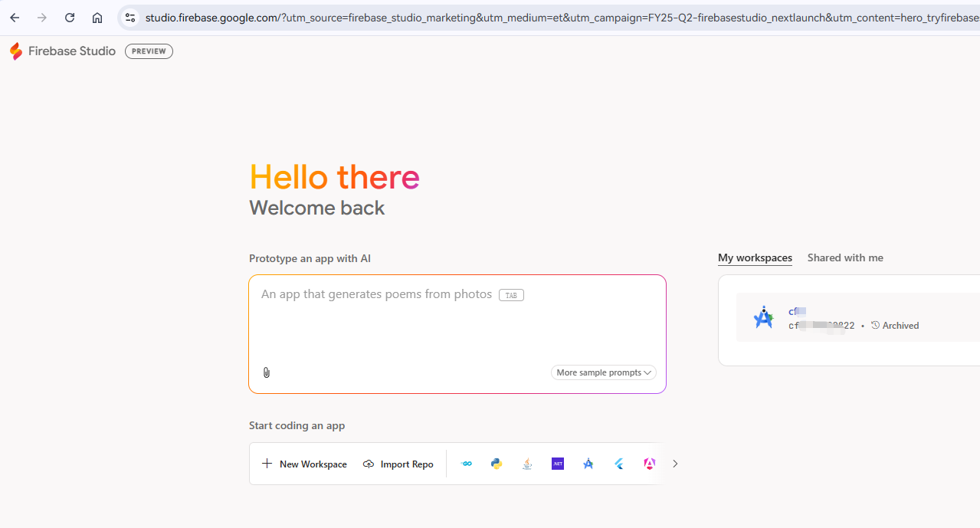This screenshot has width=980, height=528.
Task: Open the Go template icon
Action: [x=466, y=464]
